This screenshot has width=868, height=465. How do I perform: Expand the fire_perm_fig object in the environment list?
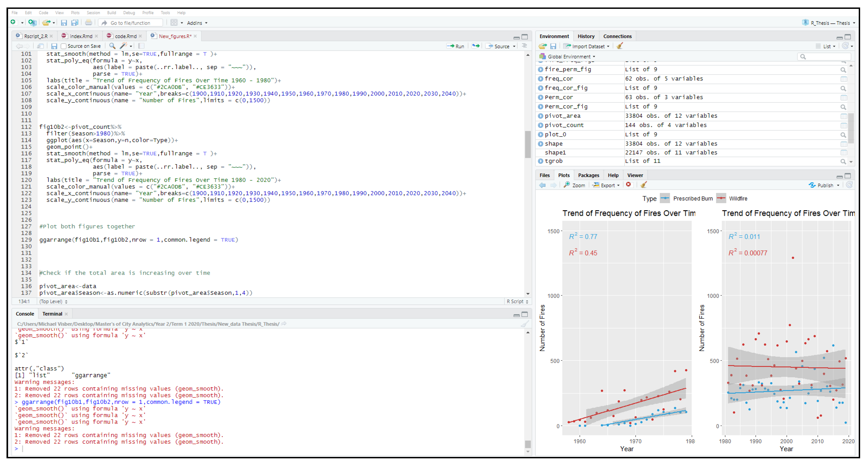pos(541,69)
